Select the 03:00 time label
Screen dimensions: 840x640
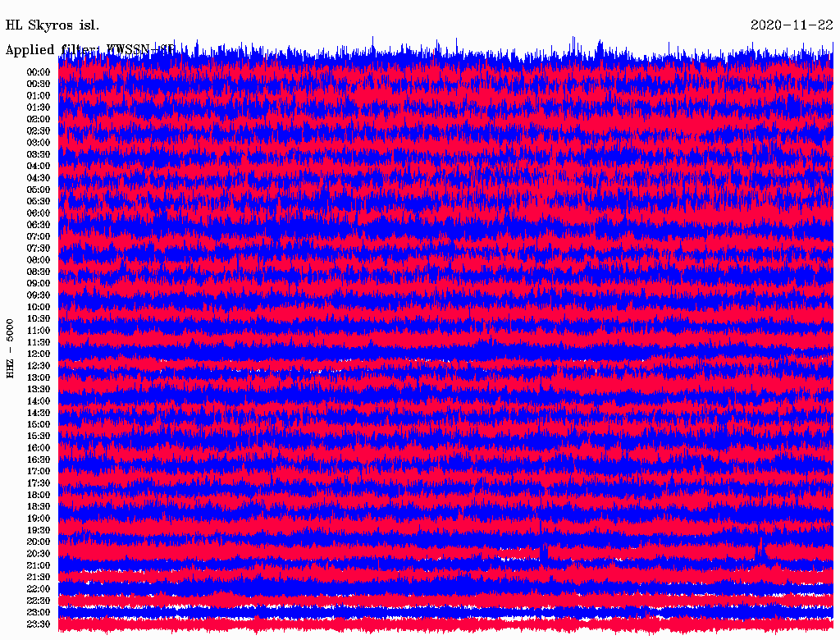(39, 143)
